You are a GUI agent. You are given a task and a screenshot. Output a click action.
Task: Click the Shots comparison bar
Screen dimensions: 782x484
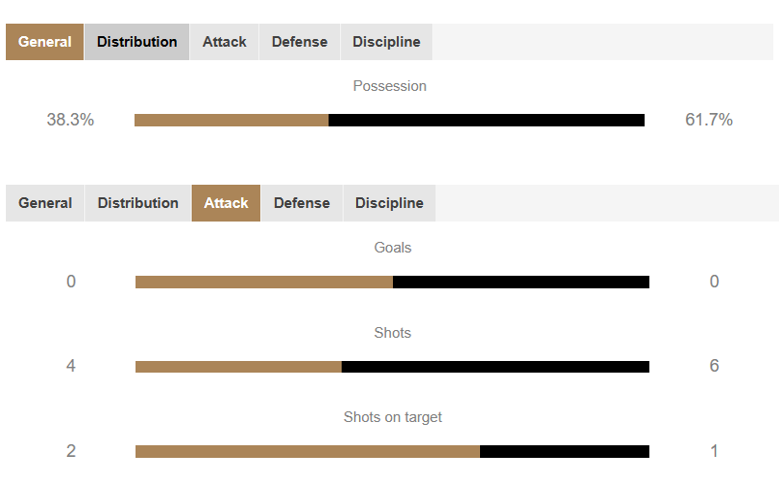point(392,367)
